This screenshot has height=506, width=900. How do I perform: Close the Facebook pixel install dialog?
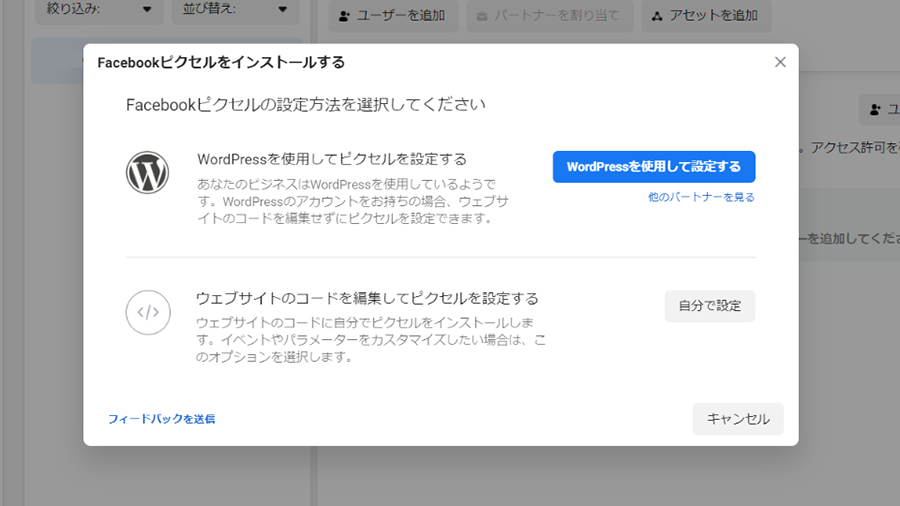pos(780,62)
